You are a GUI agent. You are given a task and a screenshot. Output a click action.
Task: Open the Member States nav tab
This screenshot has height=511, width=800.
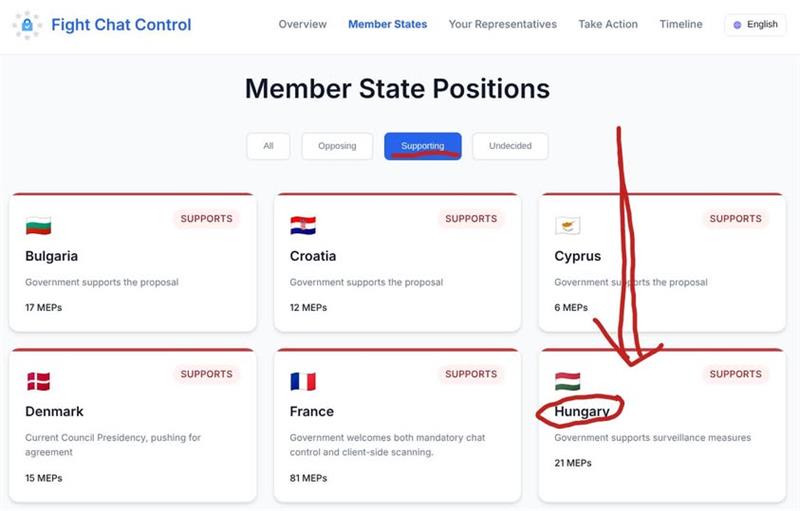387,24
